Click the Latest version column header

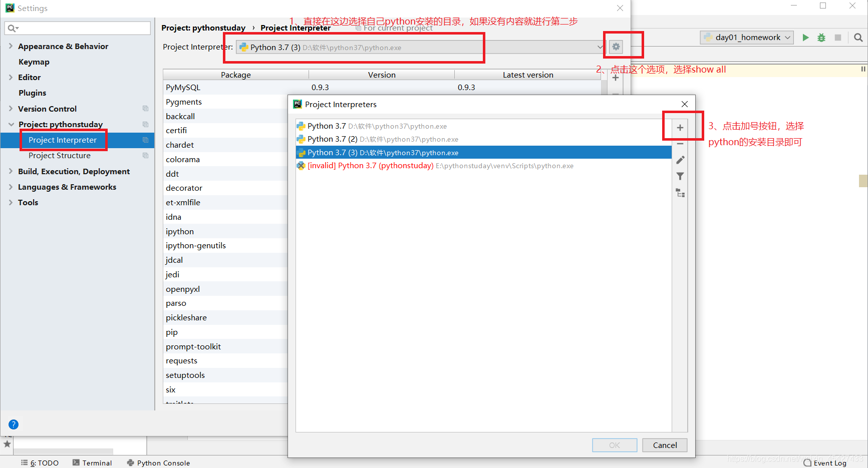click(528, 75)
